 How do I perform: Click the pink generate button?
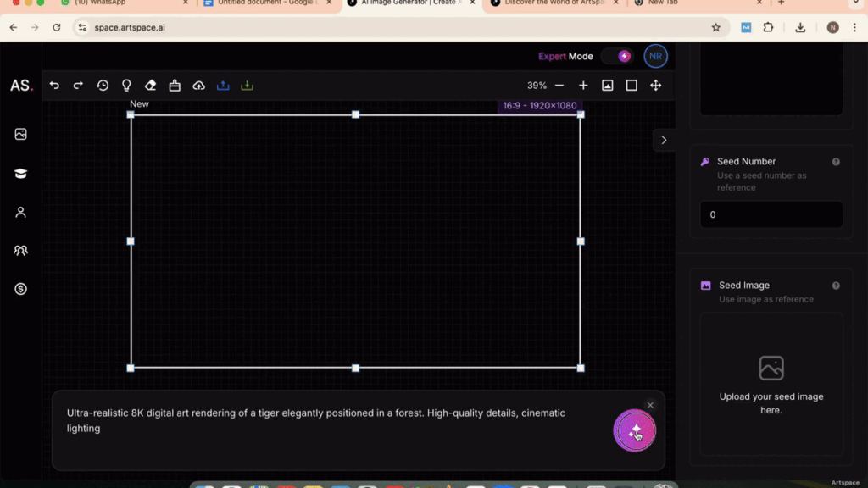click(x=634, y=431)
